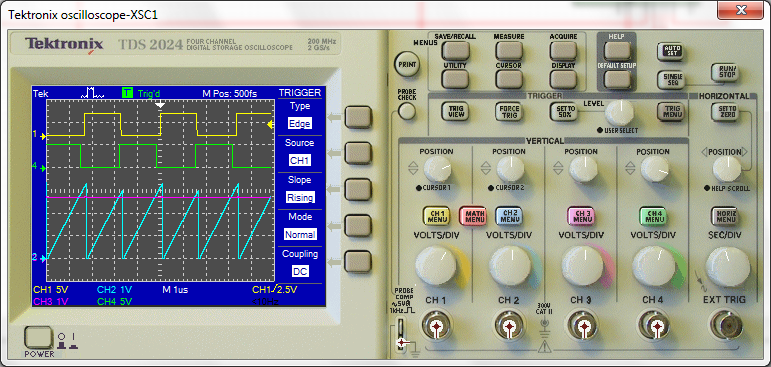This screenshot has width=771, height=367.
Task: Click the softkey beside Source CH1
Action: (x=357, y=153)
